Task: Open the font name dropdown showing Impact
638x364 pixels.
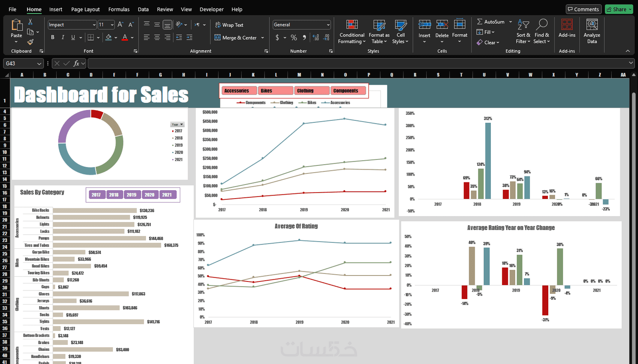Action: coord(94,25)
